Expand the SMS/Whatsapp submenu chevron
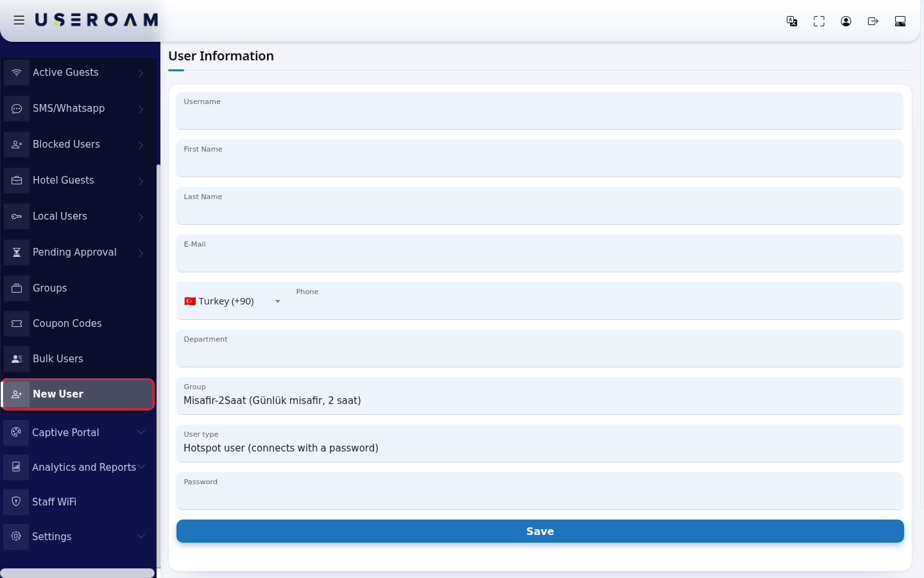The height and width of the screenshot is (578, 924). 141,109
